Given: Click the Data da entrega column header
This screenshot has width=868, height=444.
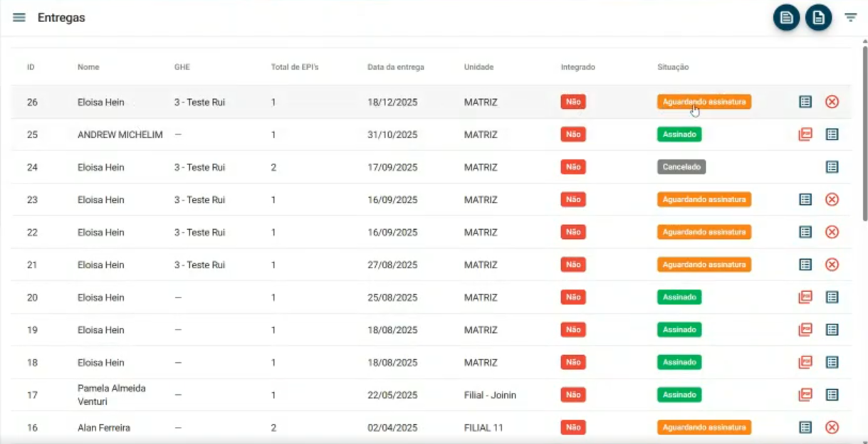Looking at the screenshot, I should point(395,68).
